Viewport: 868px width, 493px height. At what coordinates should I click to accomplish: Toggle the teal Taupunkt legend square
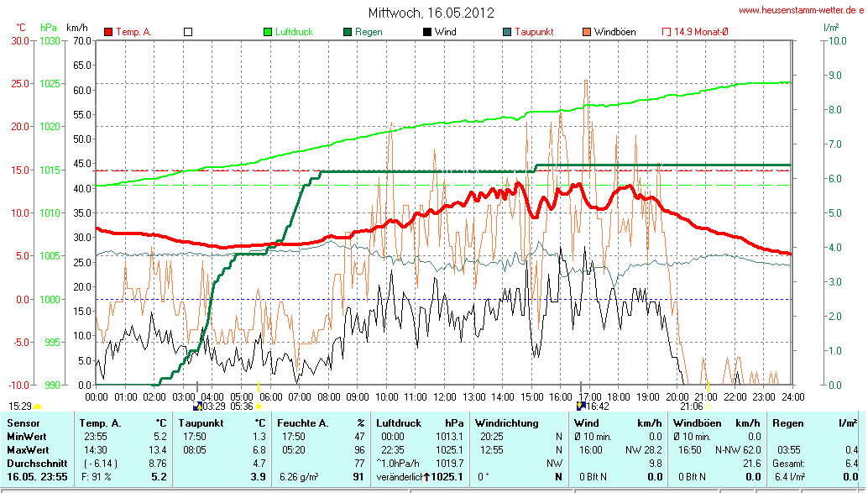point(506,32)
